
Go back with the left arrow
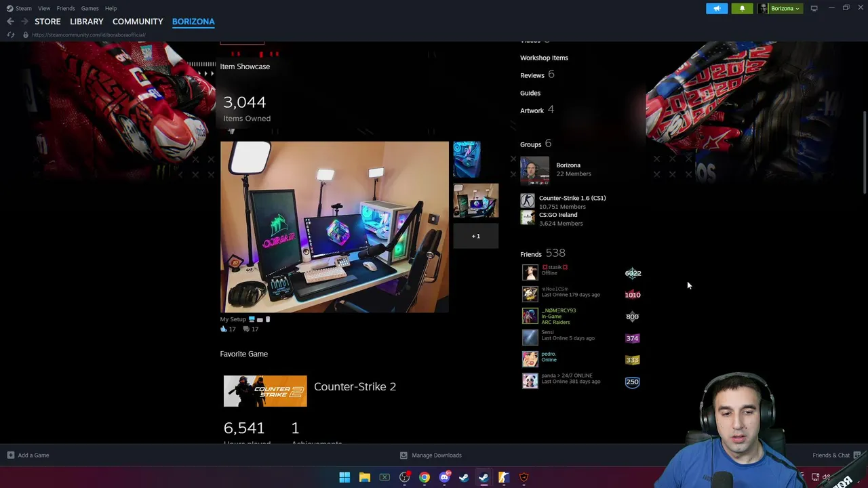point(10,22)
